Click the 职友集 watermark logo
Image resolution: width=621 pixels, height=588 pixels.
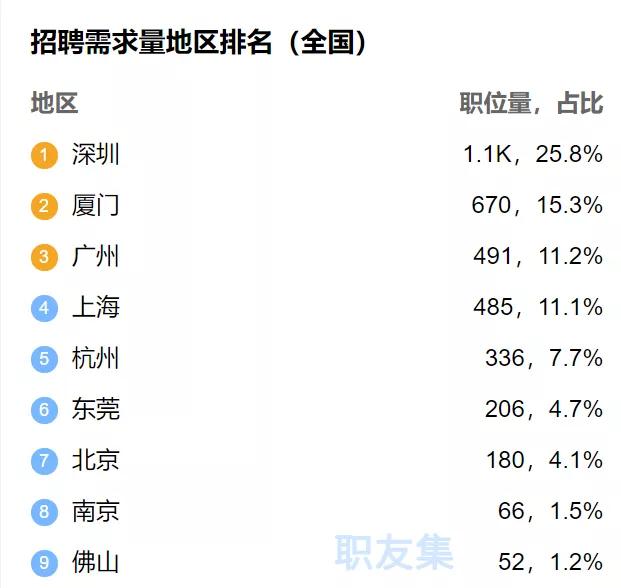coord(394,552)
